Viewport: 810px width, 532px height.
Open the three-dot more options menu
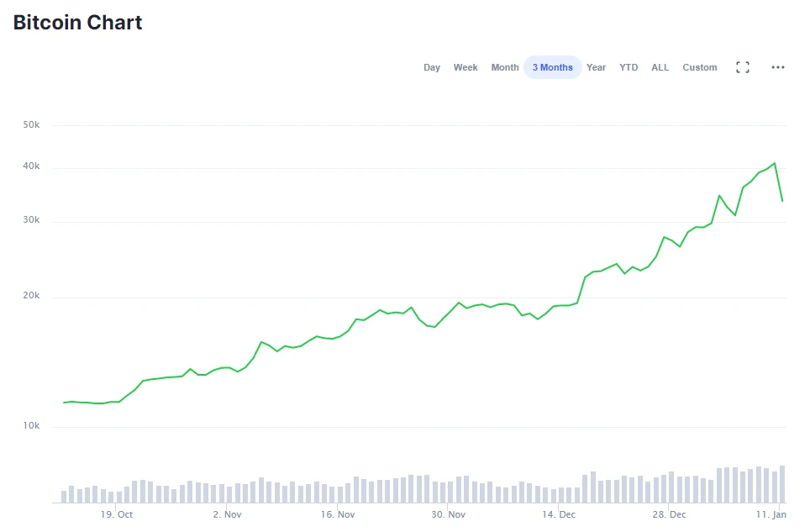pos(778,67)
